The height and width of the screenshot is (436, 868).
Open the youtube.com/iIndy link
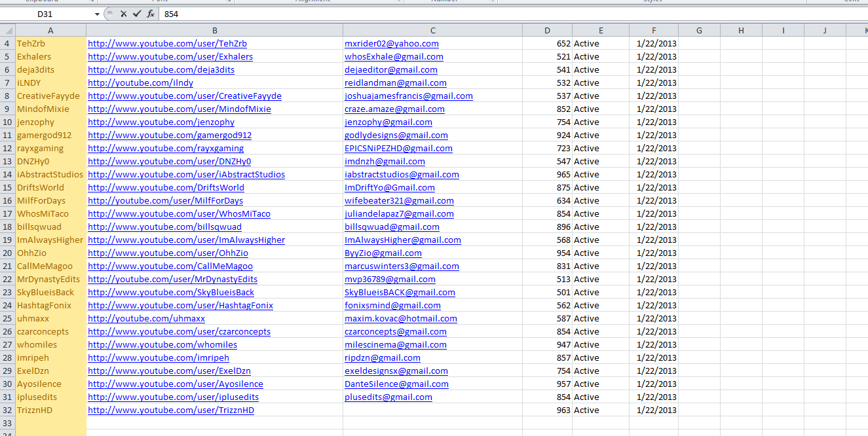click(x=140, y=82)
